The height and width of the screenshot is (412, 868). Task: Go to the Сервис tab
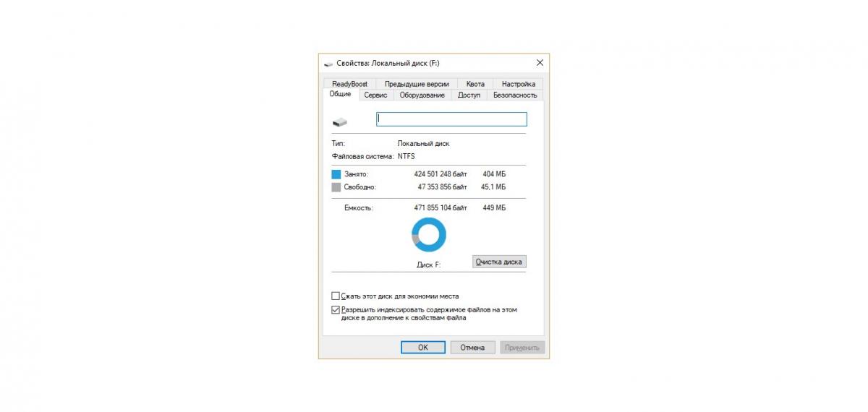pyautogui.click(x=375, y=95)
